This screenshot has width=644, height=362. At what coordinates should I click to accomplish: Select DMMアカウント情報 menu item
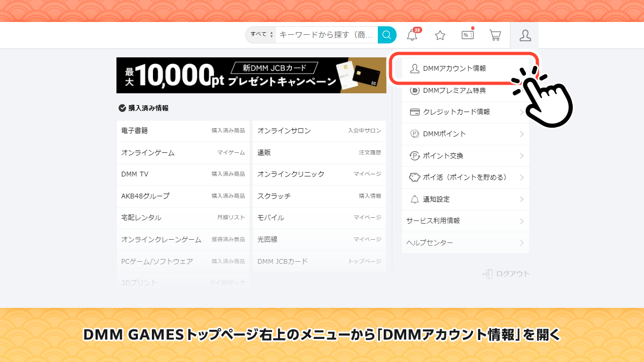(x=454, y=69)
